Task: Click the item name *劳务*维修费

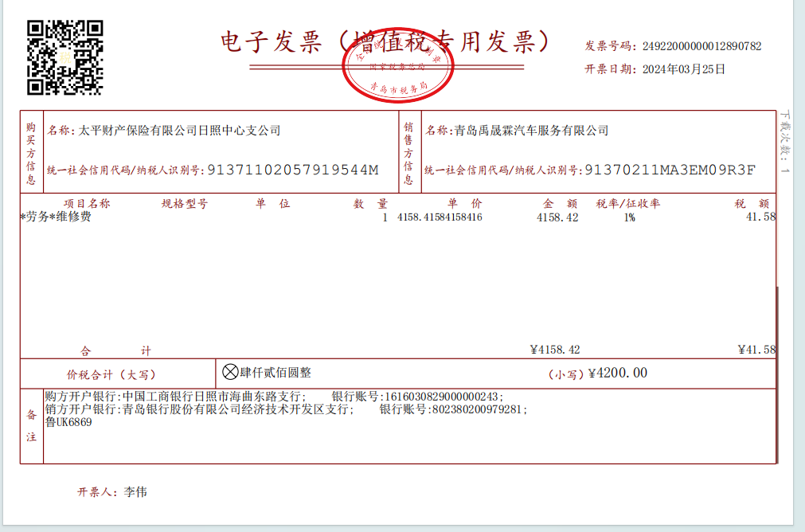Action: 56,217
